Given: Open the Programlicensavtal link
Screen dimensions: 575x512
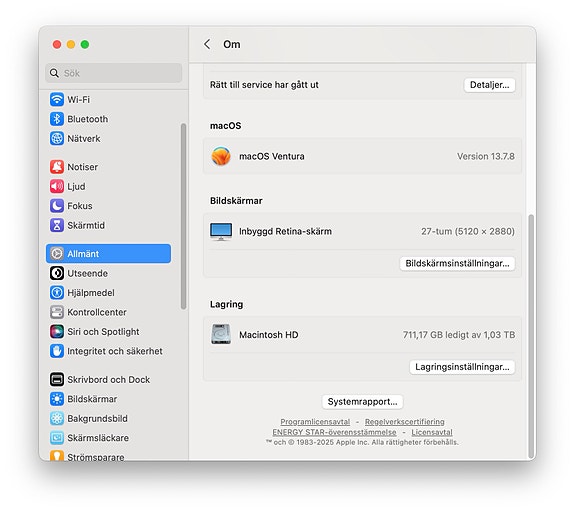Looking at the screenshot, I should (x=315, y=422).
